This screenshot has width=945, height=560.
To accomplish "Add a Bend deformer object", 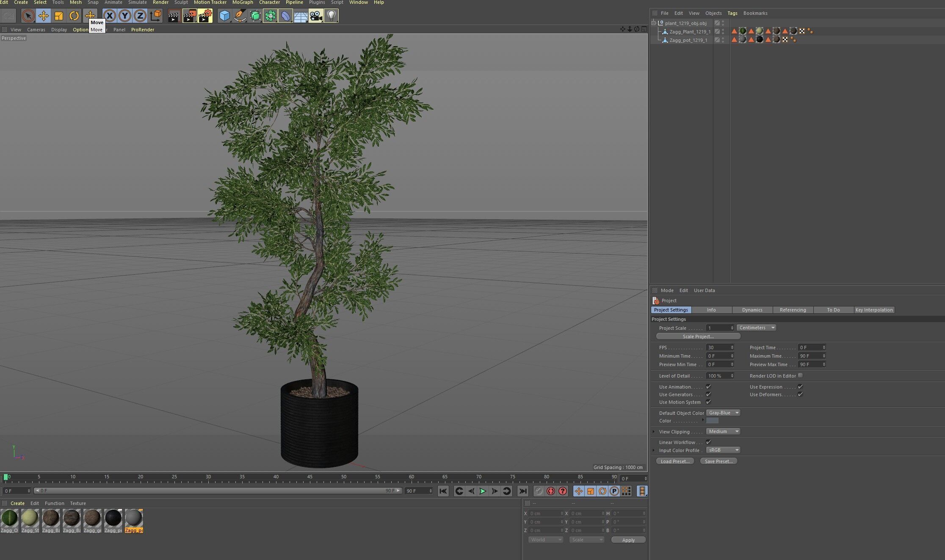I will coord(285,16).
